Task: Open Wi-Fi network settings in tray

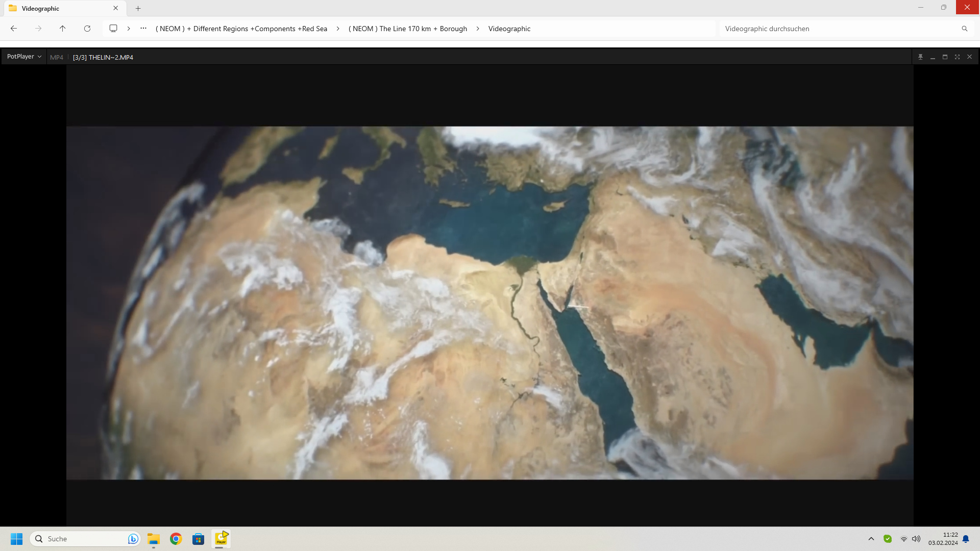Action: tap(904, 539)
